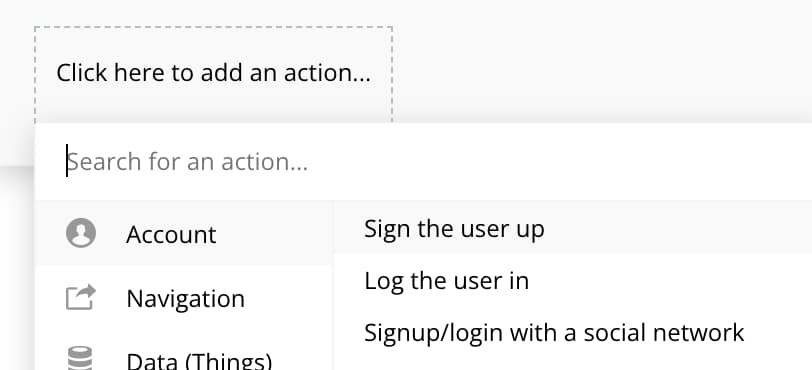Choose the Log the user in action
Viewport: 812px width, 370px height.
click(572, 280)
